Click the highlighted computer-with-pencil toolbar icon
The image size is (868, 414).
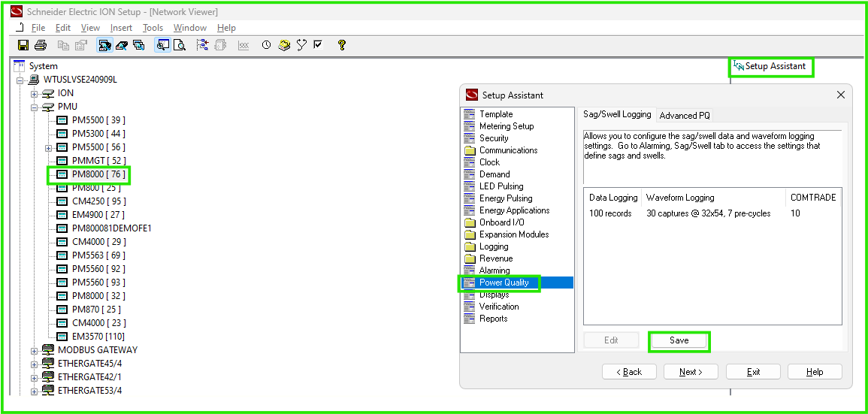pos(104,45)
